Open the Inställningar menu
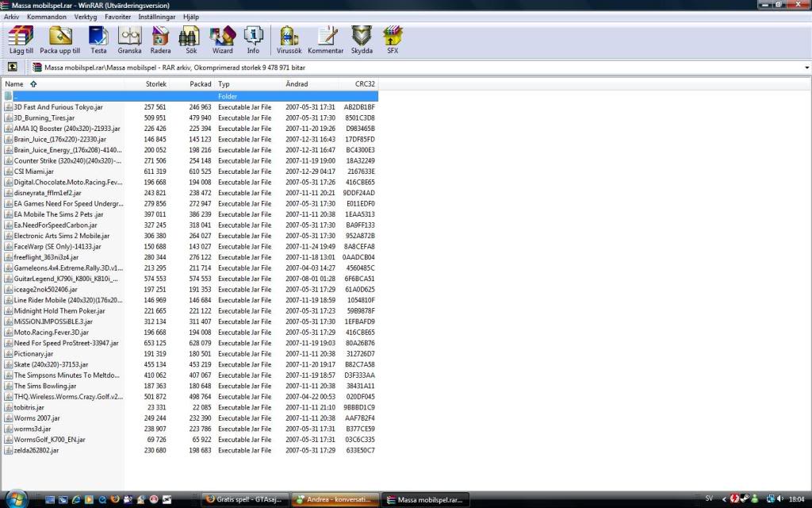The width and height of the screenshot is (812, 508). [x=157, y=17]
